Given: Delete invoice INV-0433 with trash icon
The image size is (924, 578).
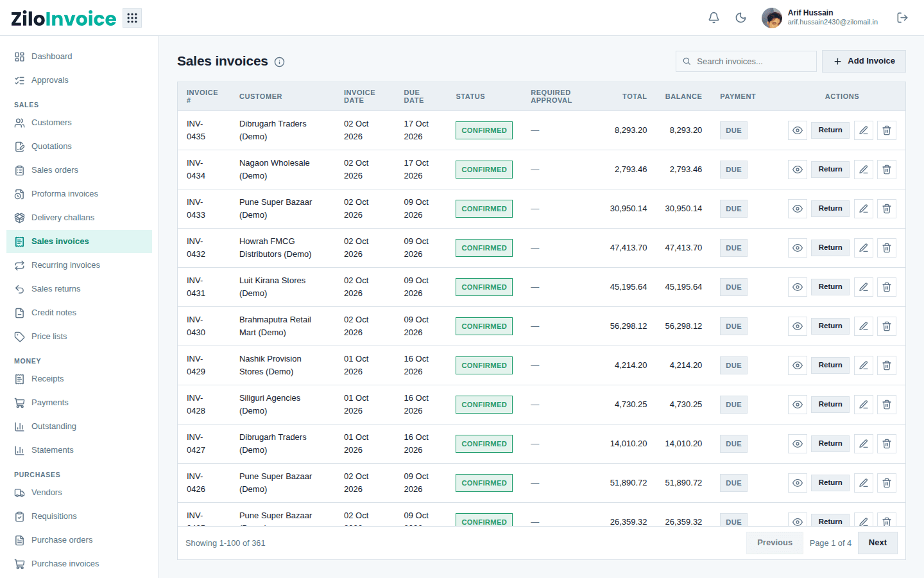Looking at the screenshot, I should coord(887,209).
